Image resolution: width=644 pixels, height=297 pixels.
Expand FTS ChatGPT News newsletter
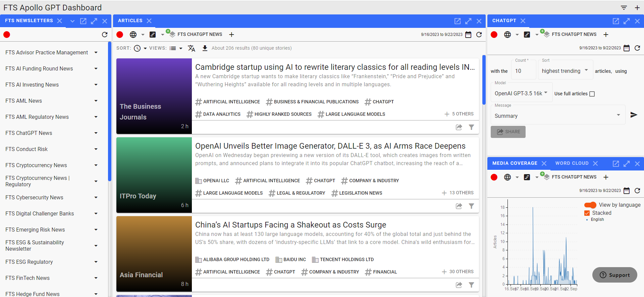[x=96, y=133]
